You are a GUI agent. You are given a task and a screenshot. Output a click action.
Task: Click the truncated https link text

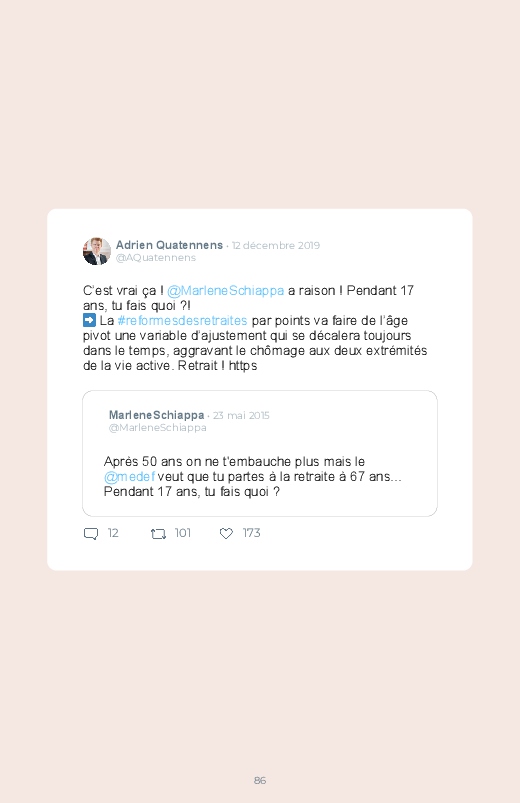(x=243, y=366)
